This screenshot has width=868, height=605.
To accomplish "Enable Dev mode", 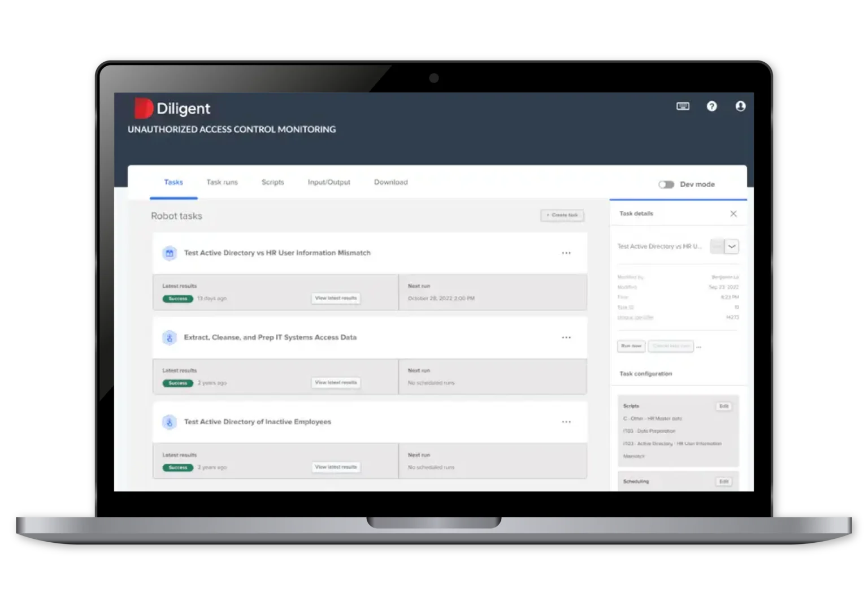I will click(666, 184).
